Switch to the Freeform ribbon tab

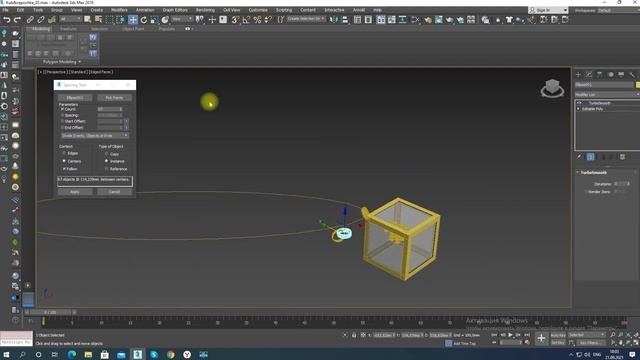tap(68, 29)
